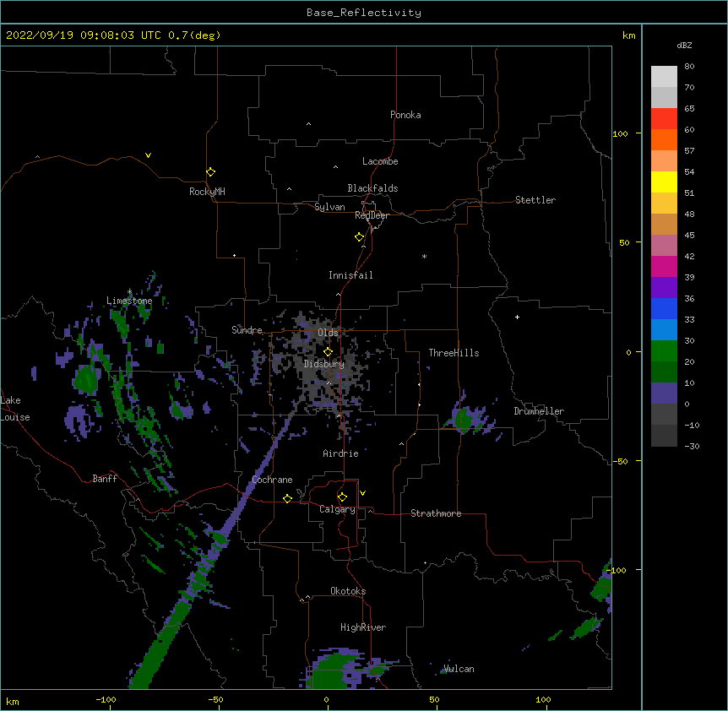Image resolution: width=728 pixels, height=711 pixels.
Task: Click the HighRiver label
Action: coord(363,627)
